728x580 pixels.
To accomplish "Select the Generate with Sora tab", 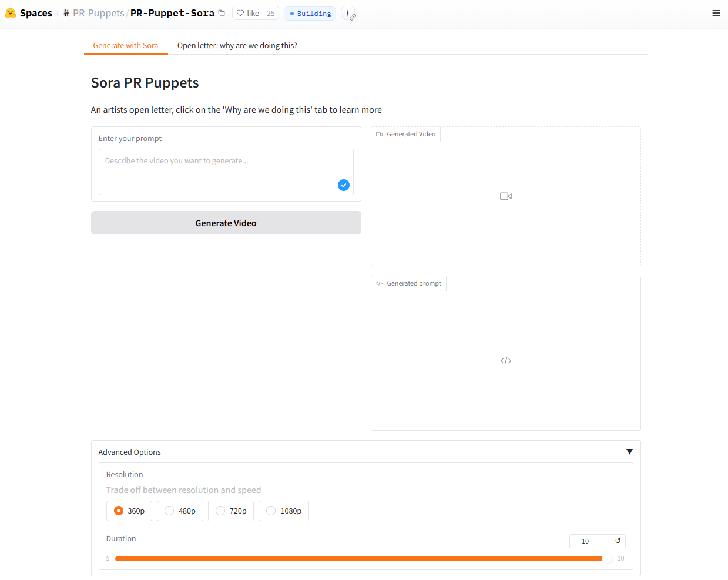I will click(x=126, y=45).
